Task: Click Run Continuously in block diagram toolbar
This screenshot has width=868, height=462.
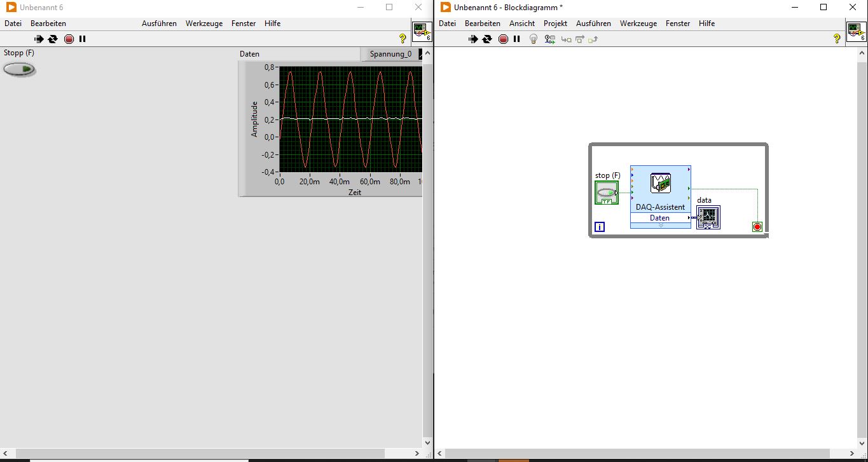Action: coord(487,39)
